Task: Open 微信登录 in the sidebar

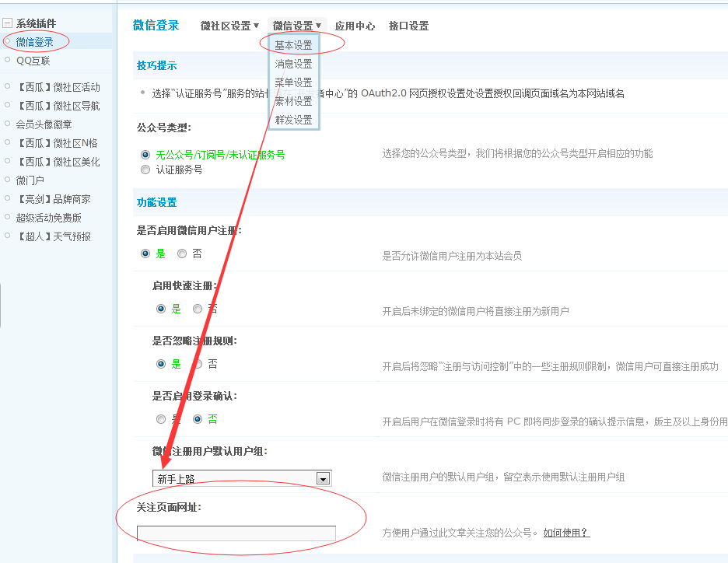Action: click(35, 42)
